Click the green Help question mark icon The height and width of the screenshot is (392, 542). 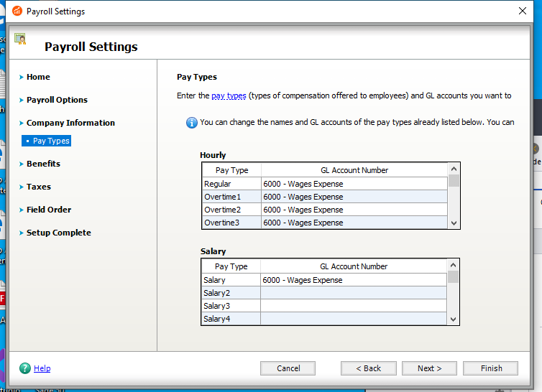(25, 368)
